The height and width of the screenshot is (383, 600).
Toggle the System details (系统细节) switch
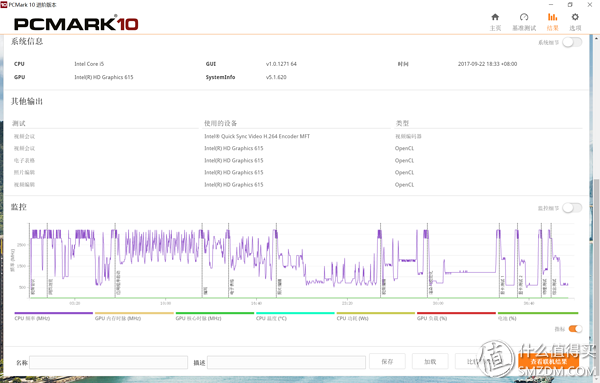click(572, 42)
